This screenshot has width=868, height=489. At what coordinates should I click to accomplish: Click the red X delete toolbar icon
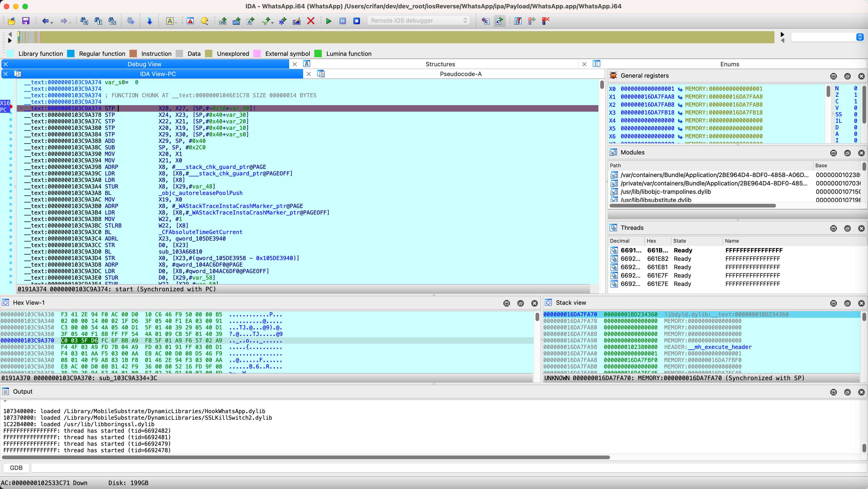click(x=311, y=21)
